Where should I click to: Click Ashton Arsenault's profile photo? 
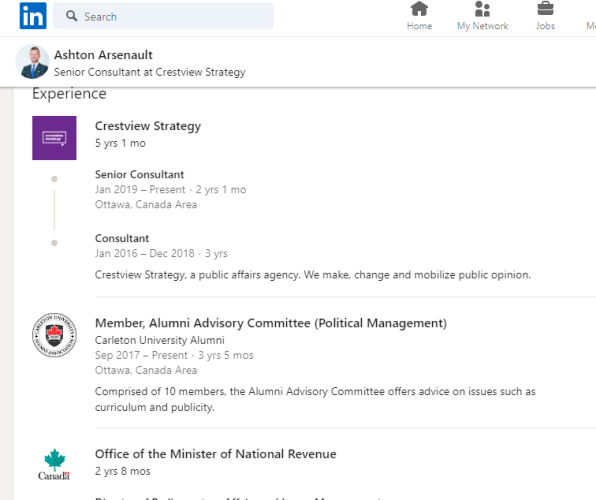(32, 62)
